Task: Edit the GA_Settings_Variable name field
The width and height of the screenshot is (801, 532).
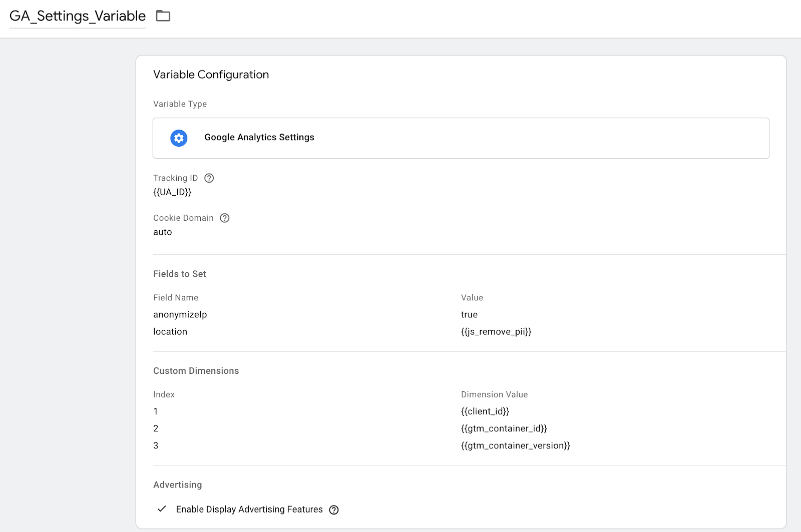Action: click(78, 16)
